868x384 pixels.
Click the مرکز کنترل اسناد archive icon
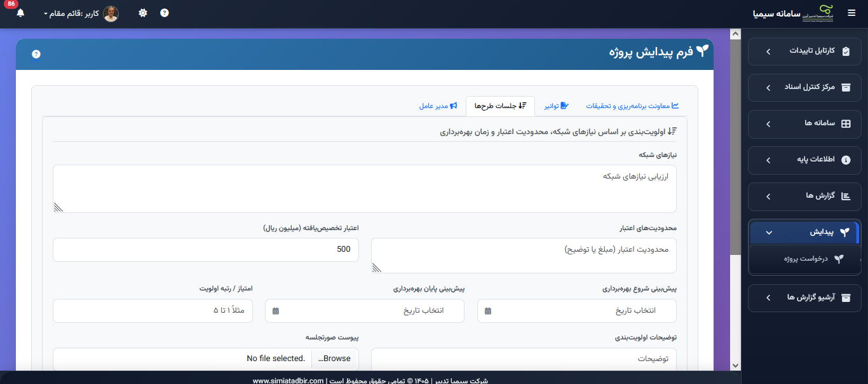845,88
